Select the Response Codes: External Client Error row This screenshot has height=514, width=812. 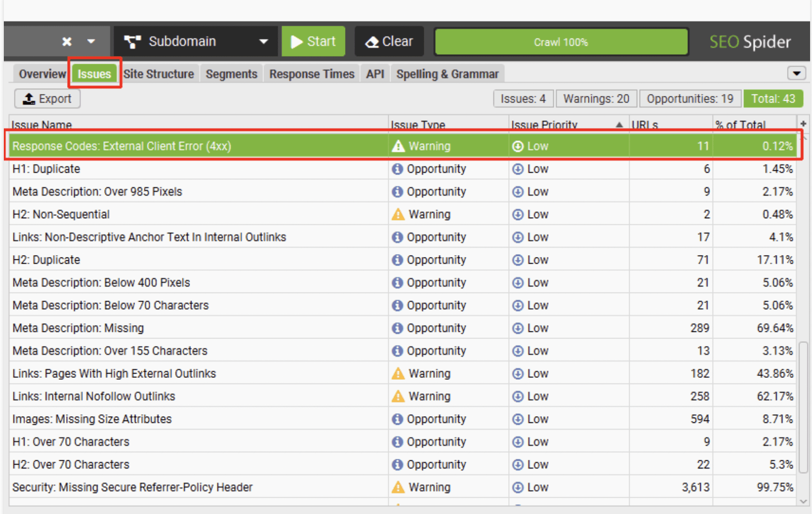[192, 146]
